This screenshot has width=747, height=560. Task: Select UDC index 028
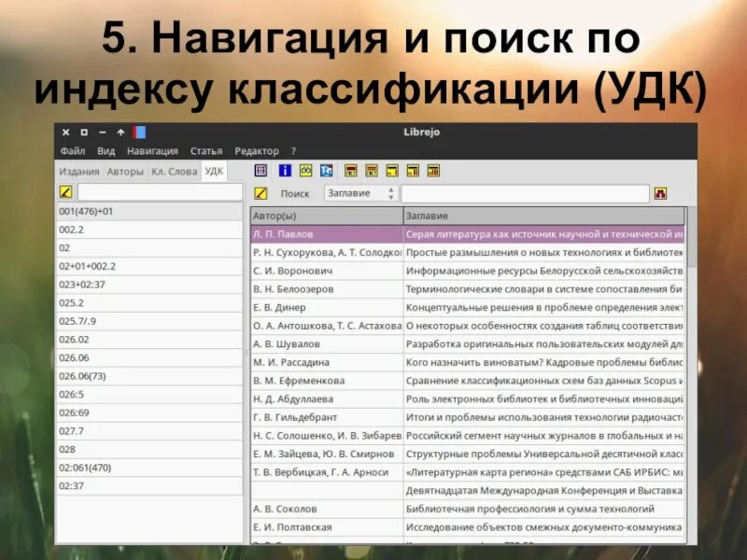(x=149, y=450)
